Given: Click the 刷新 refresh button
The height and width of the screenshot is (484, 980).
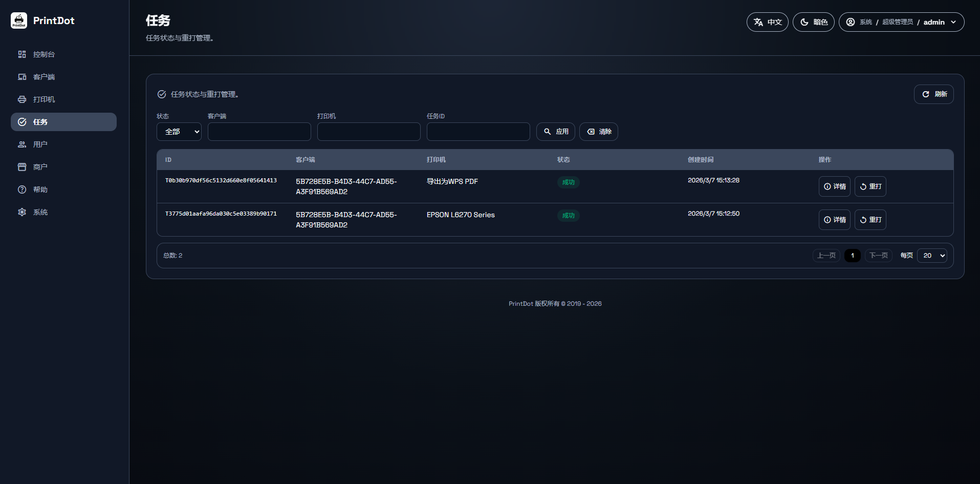Looking at the screenshot, I should pyautogui.click(x=933, y=94).
